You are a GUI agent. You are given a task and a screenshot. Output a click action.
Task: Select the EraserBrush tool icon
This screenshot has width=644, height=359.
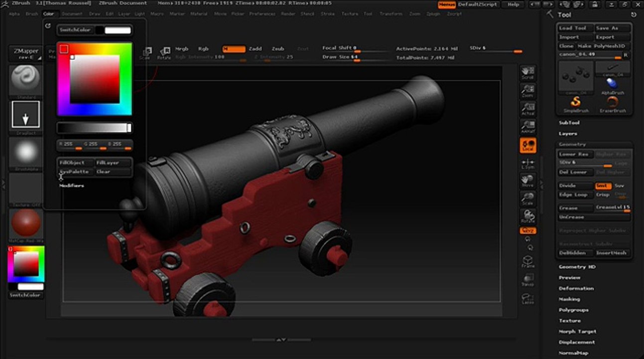click(613, 104)
